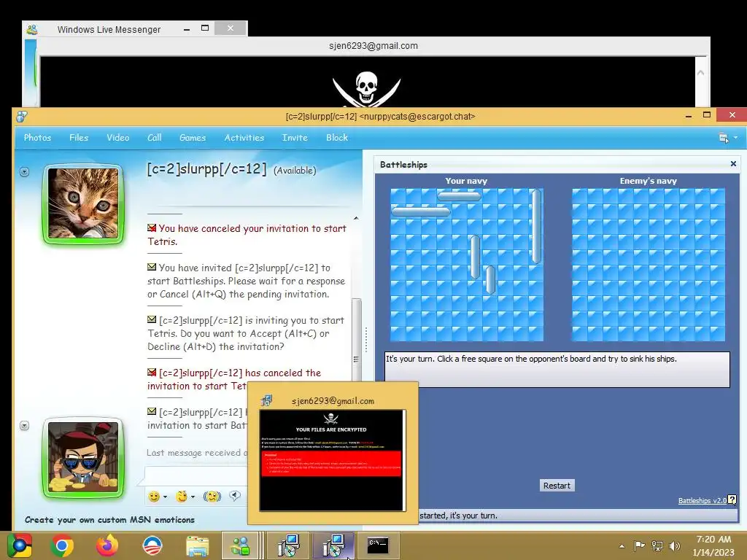
Task: Click Block in the conversation toolbar
Action: point(337,138)
